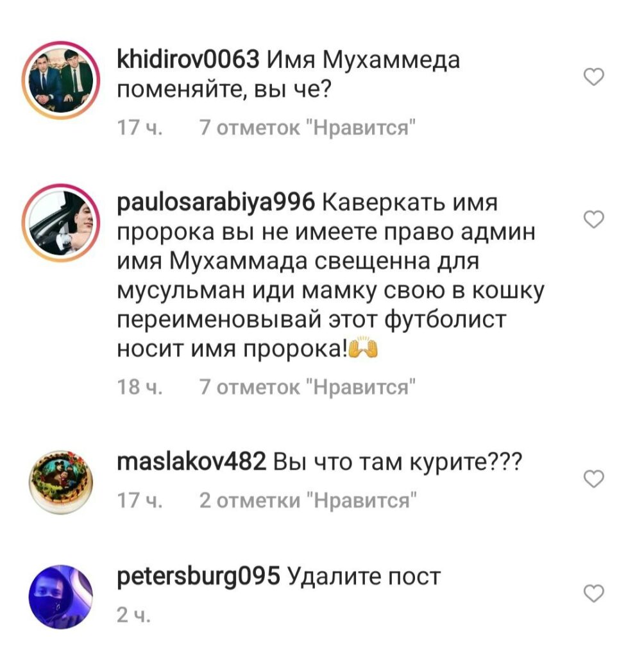Tap the 2 ч. timestamp under petersburg095's comment
This screenshot has width=644, height=657.
133,615
